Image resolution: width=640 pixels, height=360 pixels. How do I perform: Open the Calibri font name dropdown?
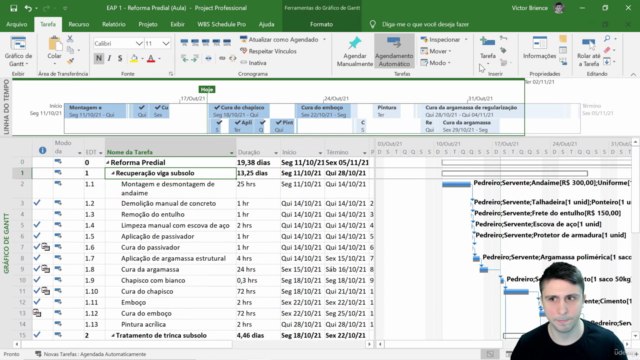click(x=139, y=43)
